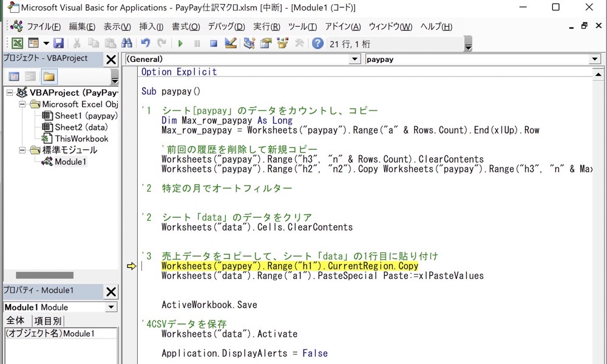
Task: Click the Undo arrow icon
Action: [x=146, y=43]
